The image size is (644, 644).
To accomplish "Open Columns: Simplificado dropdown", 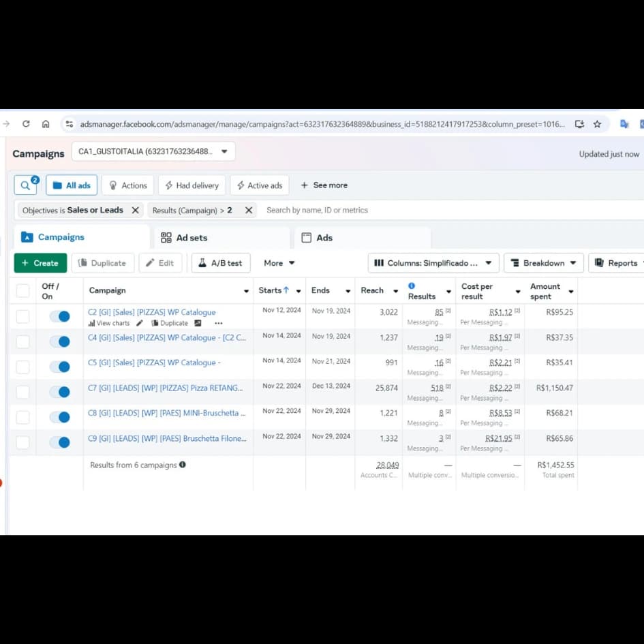I will [433, 263].
